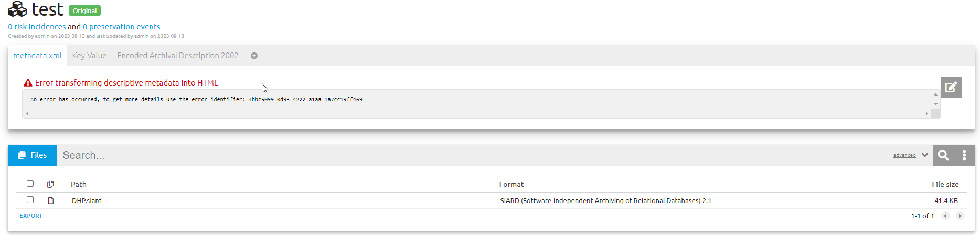Click the magnifier search button

(943, 155)
